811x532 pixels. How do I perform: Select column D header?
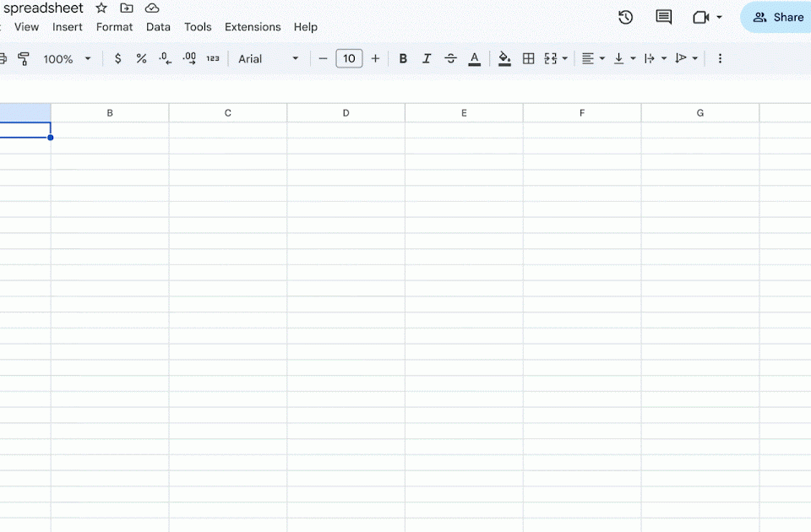(x=346, y=113)
